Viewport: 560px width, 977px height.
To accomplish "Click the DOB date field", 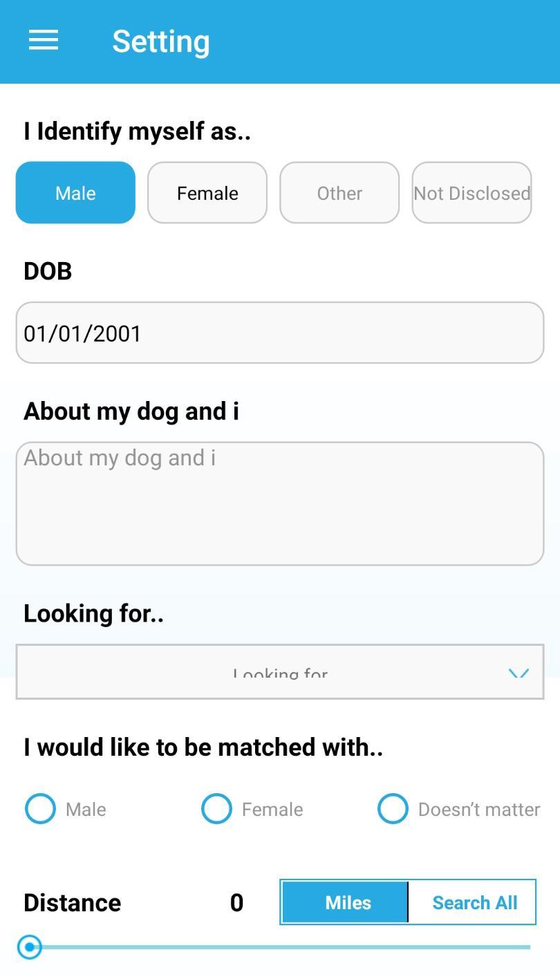I will click(x=280, y=333).
